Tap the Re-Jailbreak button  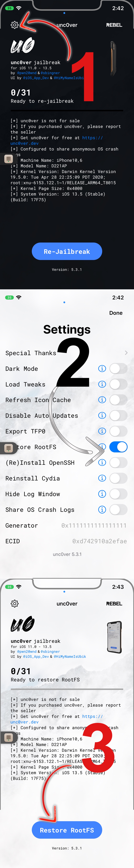(x=67, y=251)
